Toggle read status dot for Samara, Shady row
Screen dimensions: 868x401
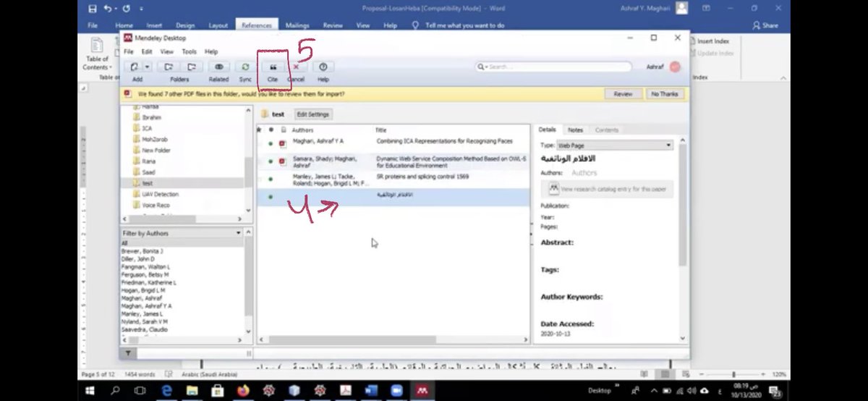[x=271, y=161]
